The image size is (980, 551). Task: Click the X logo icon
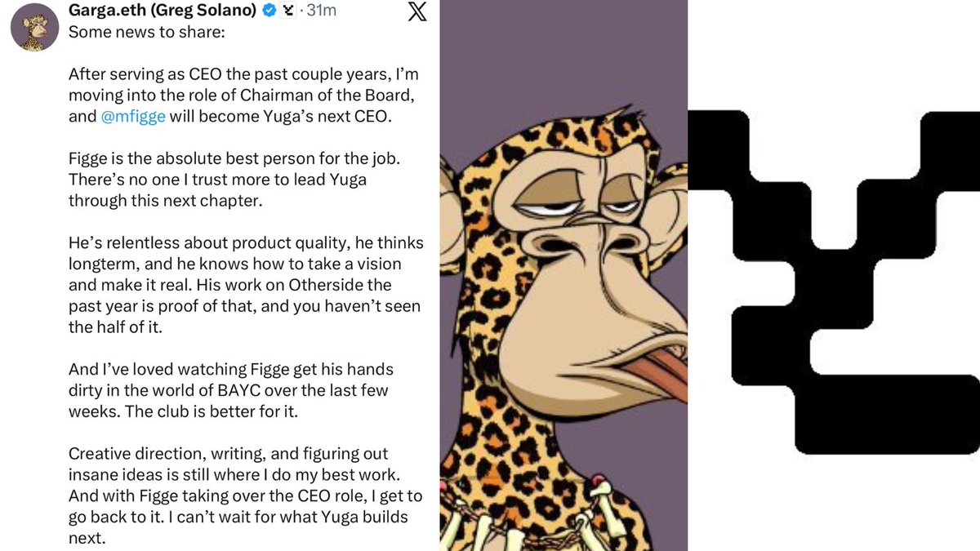tap(416, 16)
